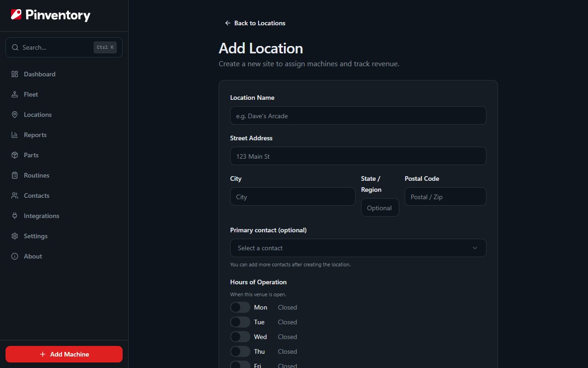Click the Add Location heading

(261, 48)
